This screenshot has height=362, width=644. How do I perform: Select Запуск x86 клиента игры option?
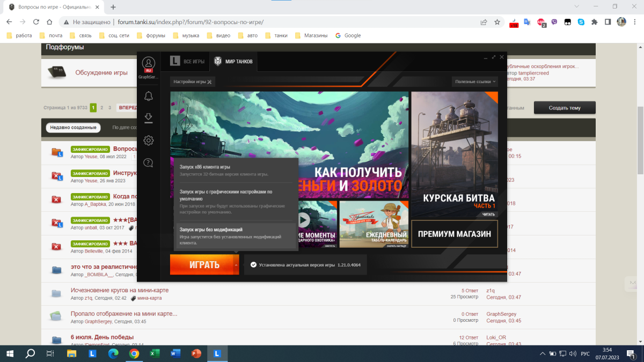236,170
